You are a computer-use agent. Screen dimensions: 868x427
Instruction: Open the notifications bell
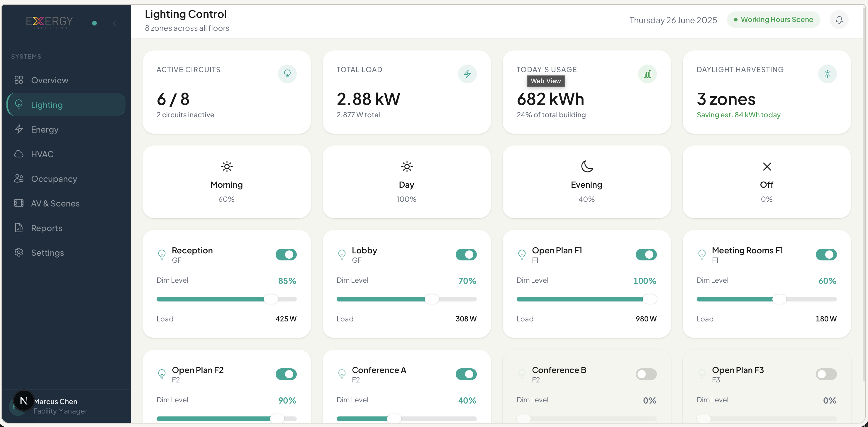pyautogui.click(x=839, y=20)
